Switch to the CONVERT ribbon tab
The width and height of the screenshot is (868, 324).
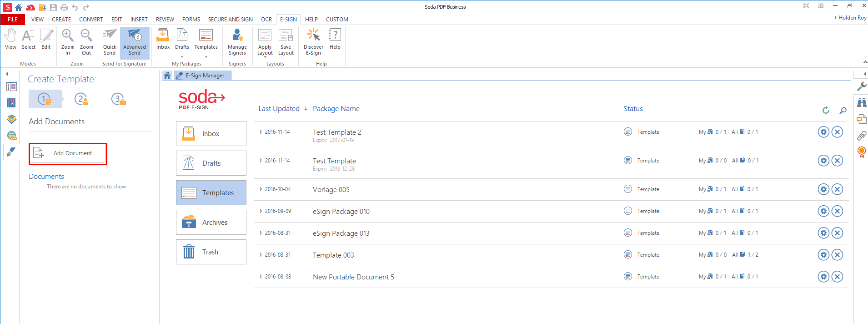(91, 20)
